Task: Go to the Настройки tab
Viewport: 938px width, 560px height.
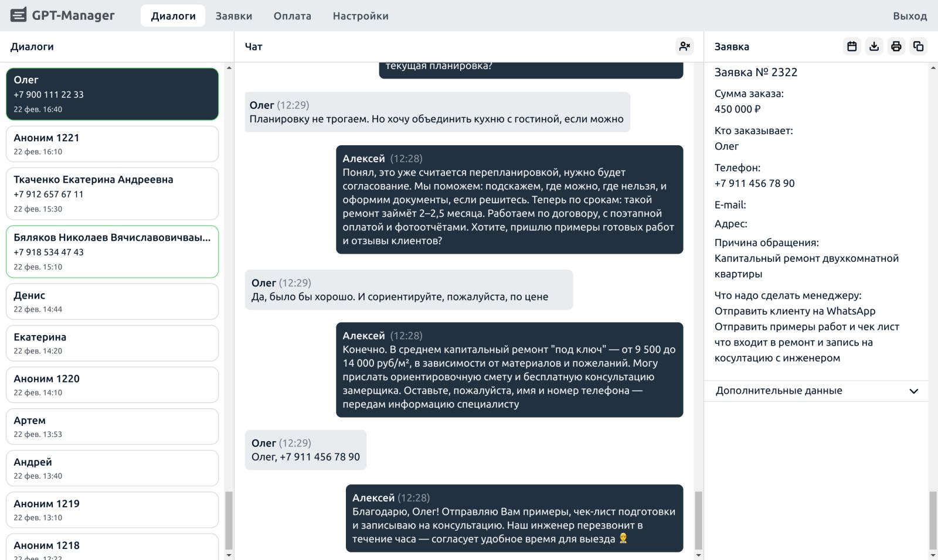Action: coord(360,16)
